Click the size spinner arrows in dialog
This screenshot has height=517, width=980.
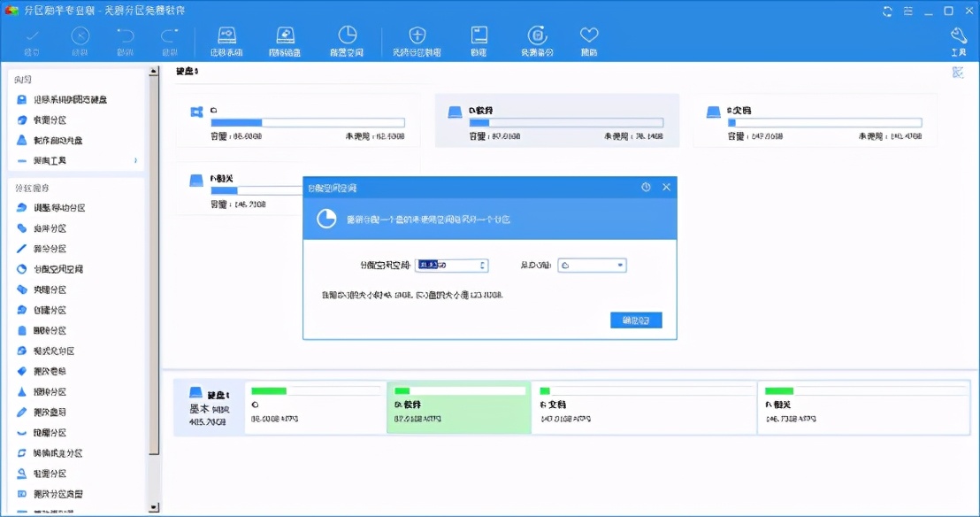483,266
